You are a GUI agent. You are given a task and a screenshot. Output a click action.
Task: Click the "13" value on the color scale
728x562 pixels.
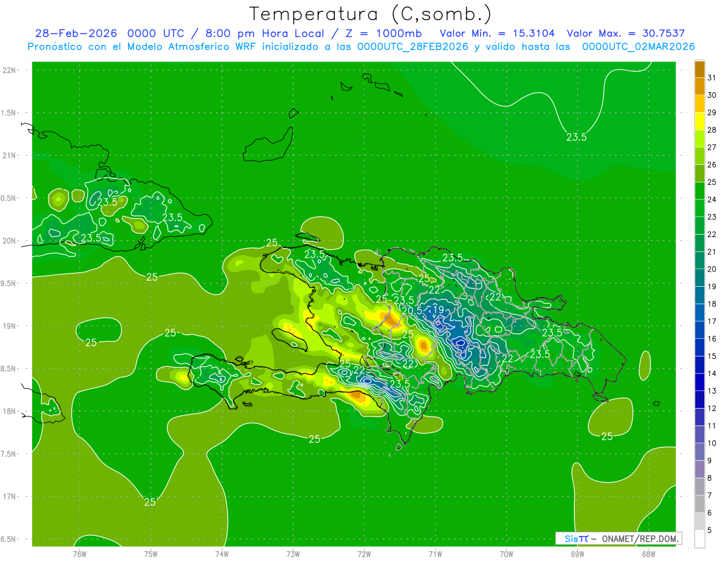(x=712, y=392)
